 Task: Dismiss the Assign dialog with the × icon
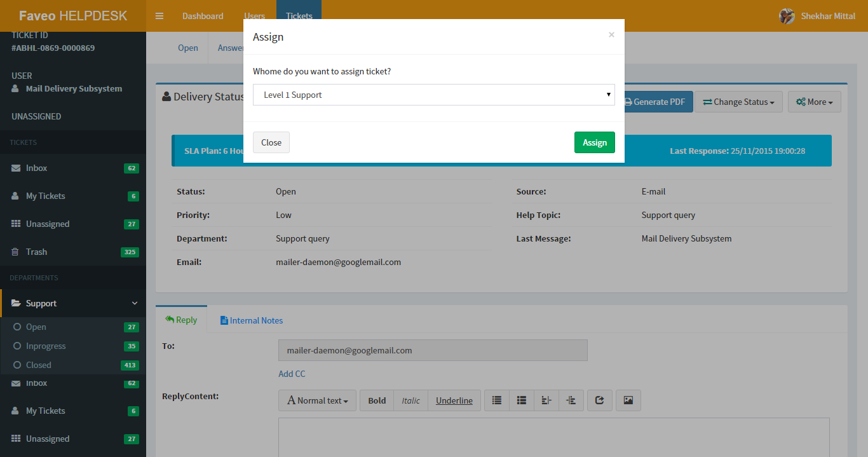[x=611, y=35]
